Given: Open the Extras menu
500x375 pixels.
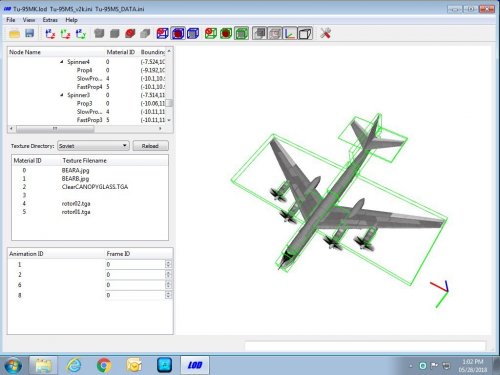Looking at the screenshot, I should point(50,20).
